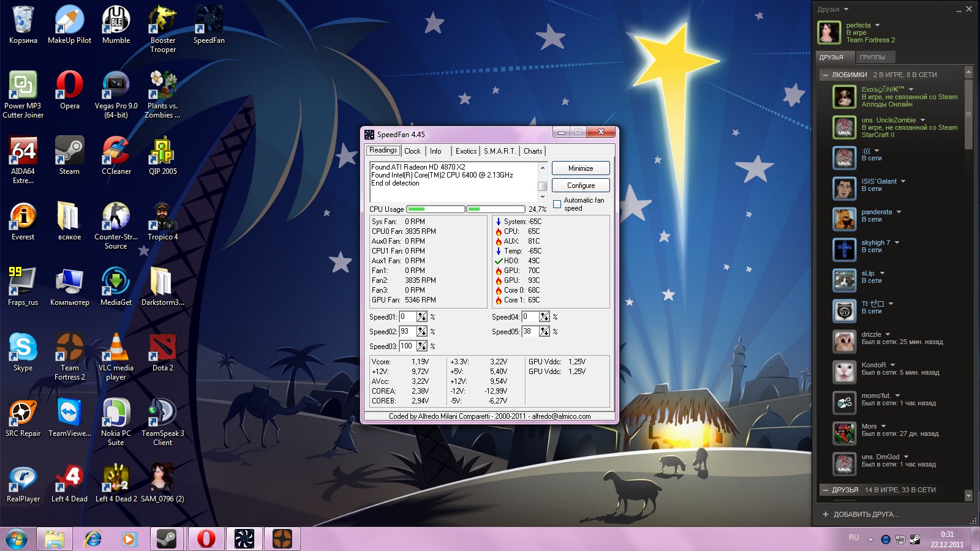The image size is (980, 551).
Task: Open dropdown next to pandereta
Action: click(x=899, y=212)
